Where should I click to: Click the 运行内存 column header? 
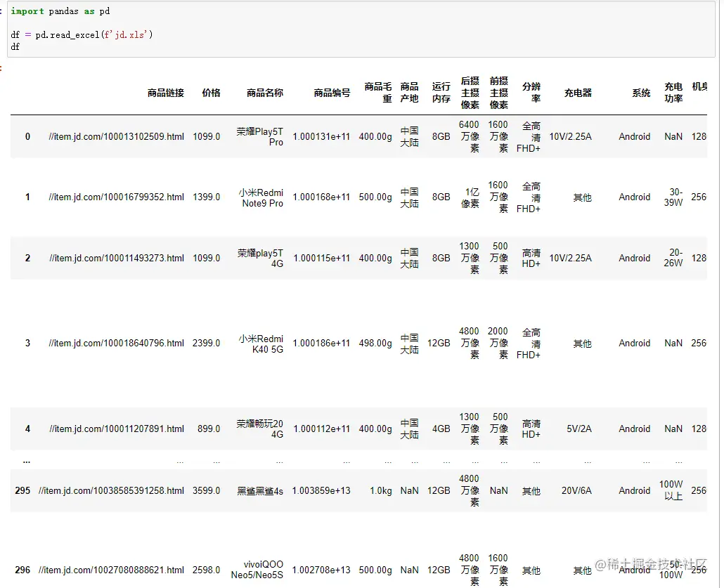441,93
